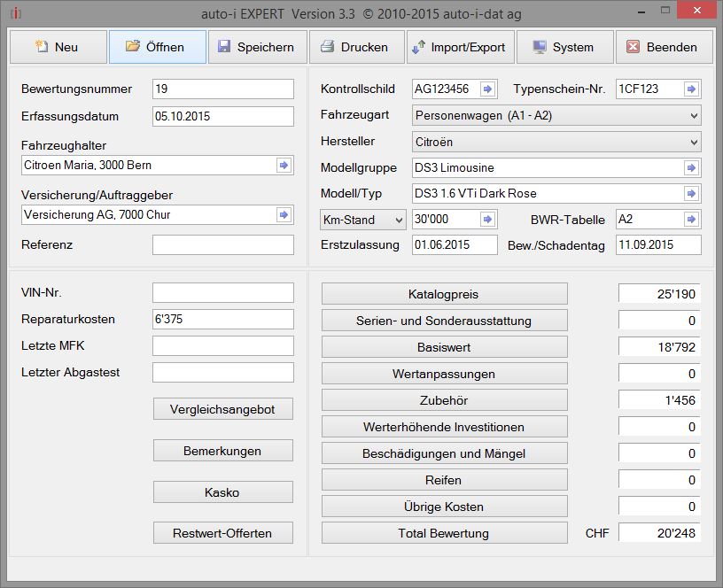Open Restwert-Offerten
Screen dimensions: 723x588
(222, 533)
